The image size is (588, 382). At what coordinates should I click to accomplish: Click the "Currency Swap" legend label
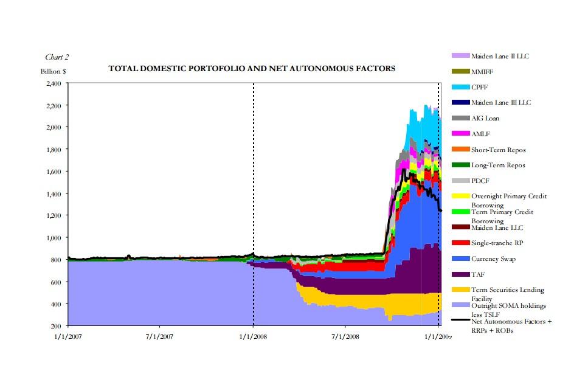coord(493,259)
